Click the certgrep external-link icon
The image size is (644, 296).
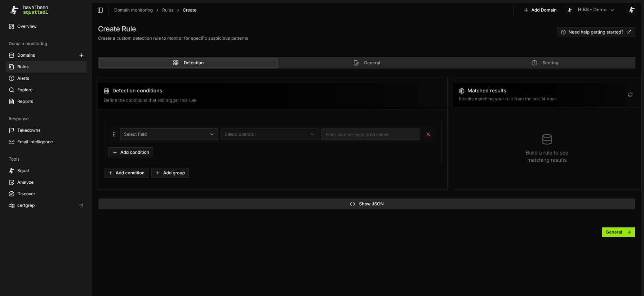tap(81, 205)
